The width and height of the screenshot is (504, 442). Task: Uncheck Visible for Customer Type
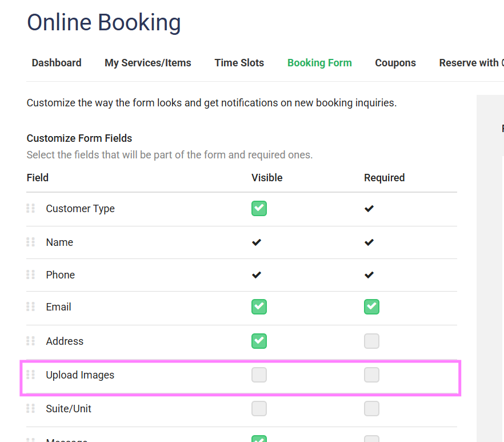tap(259, 208)
